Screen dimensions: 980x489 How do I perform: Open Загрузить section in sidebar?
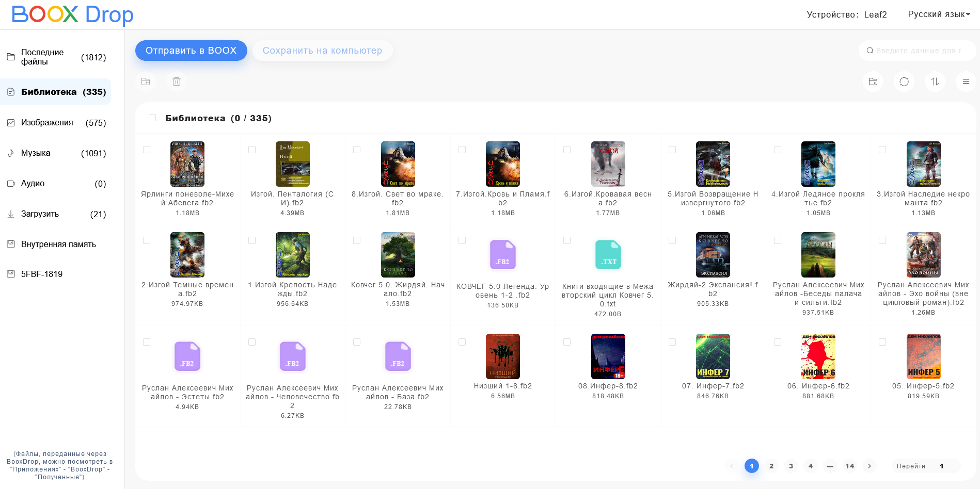(56, 214)
